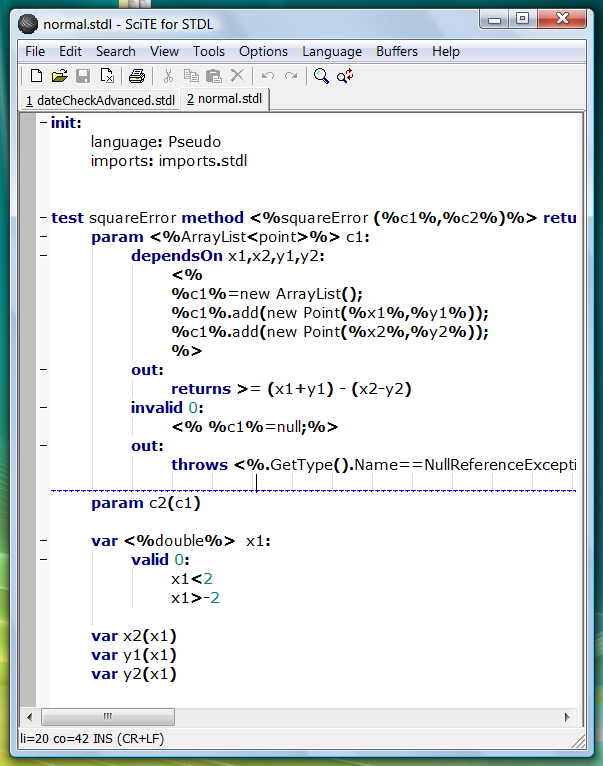This screenshot has width=603, height=766.
Task: Open the Search menu
Action: [116, 51]
